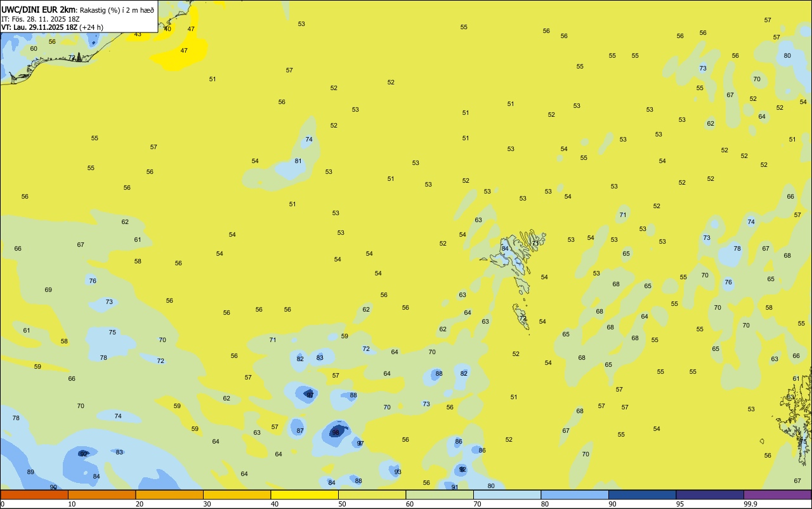The height and width of the screenshot is (509, 812).
Task: Click the '99.9' tick label on legend
Action: click(x=750, y=504)
